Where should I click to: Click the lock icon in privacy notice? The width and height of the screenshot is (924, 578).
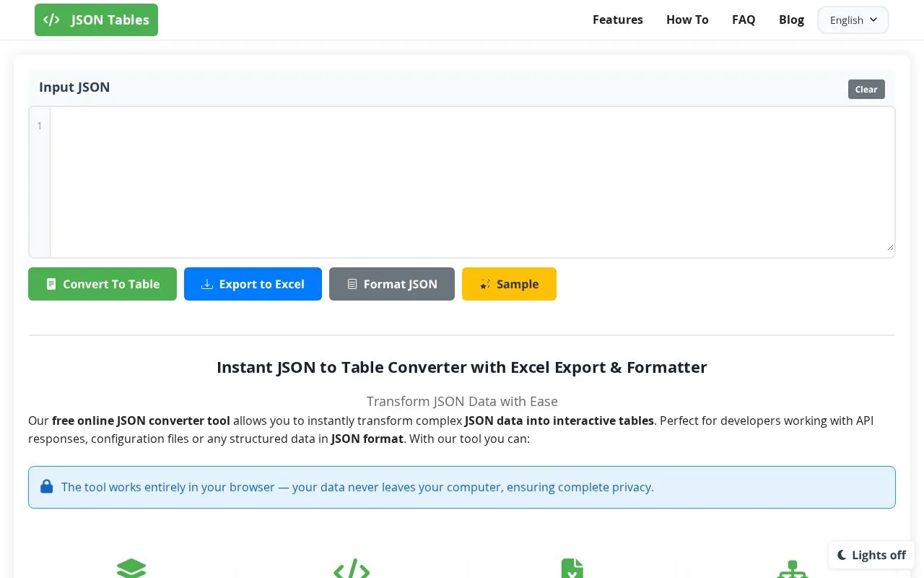pos(47,486)
